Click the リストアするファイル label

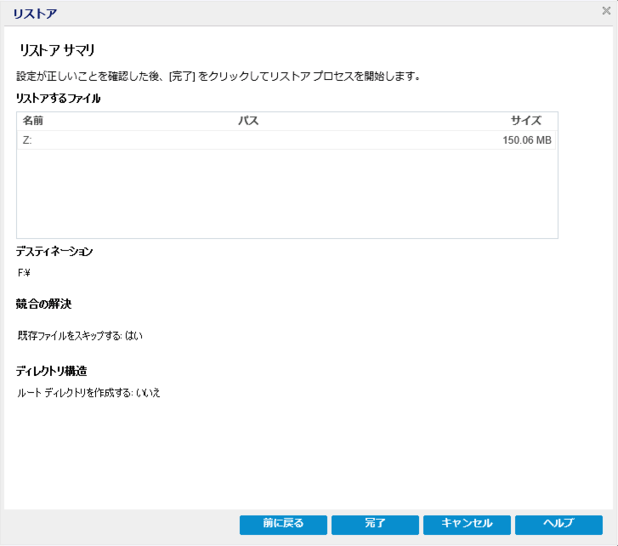[58, 98]
